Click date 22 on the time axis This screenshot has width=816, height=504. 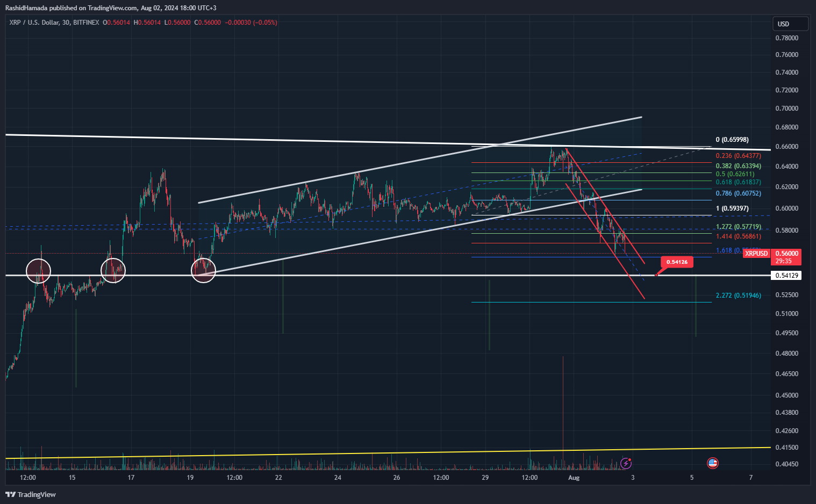tap(278, 478)
